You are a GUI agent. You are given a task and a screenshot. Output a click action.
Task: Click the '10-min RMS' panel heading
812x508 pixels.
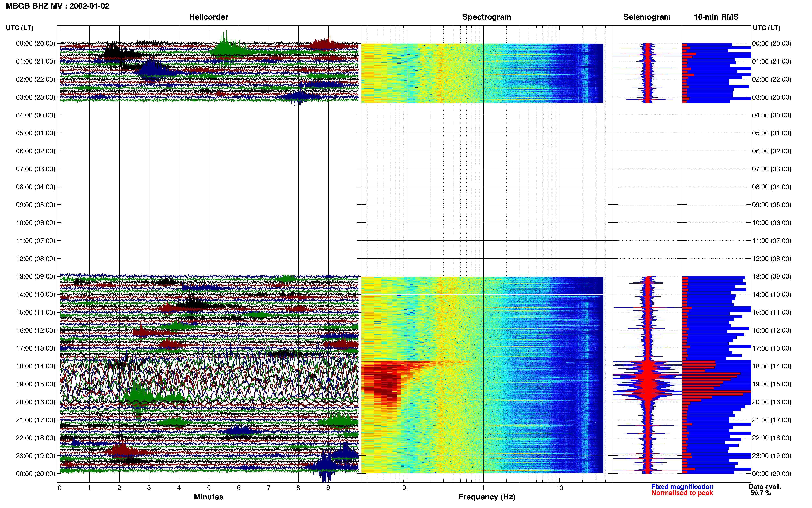tap(716, 17)
